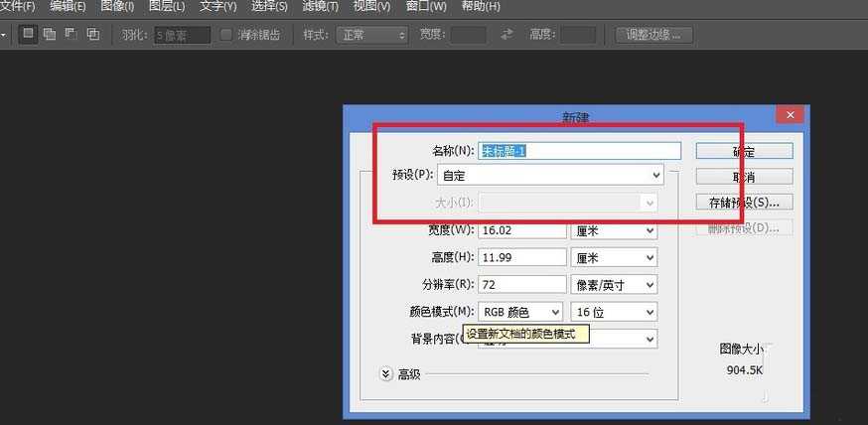Open the 16 位 bit depth dropdown

(x=613, y=312)
